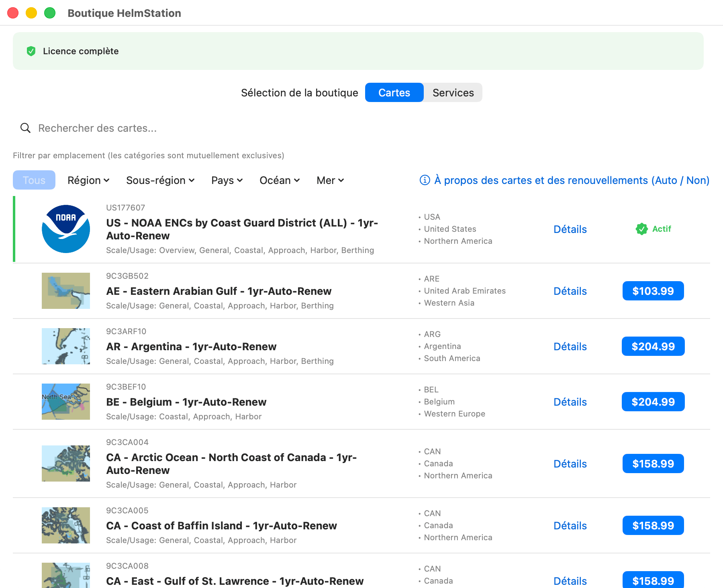The width and height of the screenshot is (723, 588).
Task: Open Eastern Arabian Gulf chart thumbnail
Action: click(x=66, y=291)
